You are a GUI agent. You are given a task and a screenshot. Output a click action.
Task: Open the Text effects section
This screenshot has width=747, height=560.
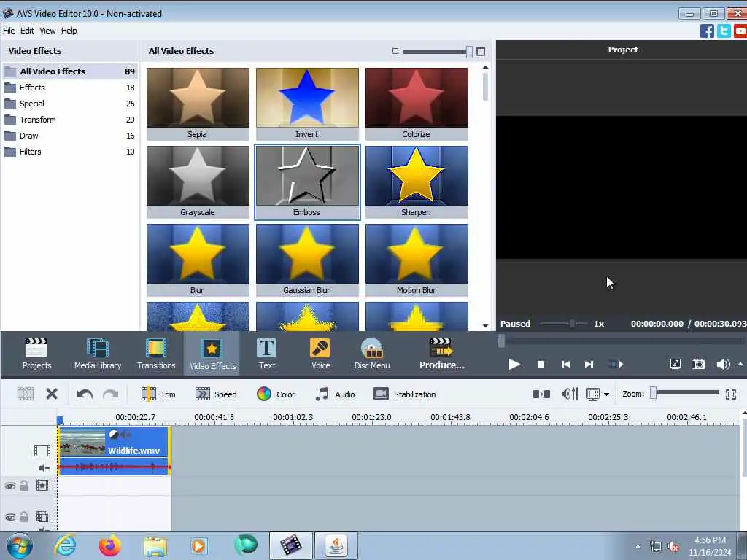[267, 354]
